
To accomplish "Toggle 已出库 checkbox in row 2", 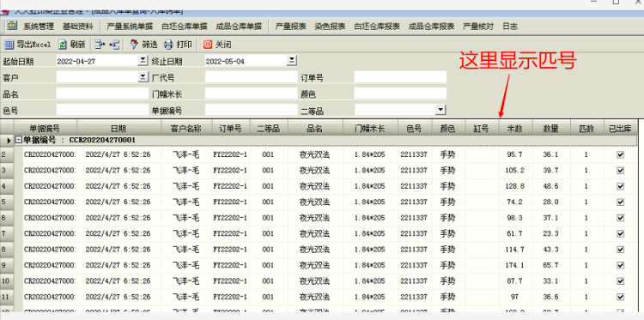I will coord(620,154).
